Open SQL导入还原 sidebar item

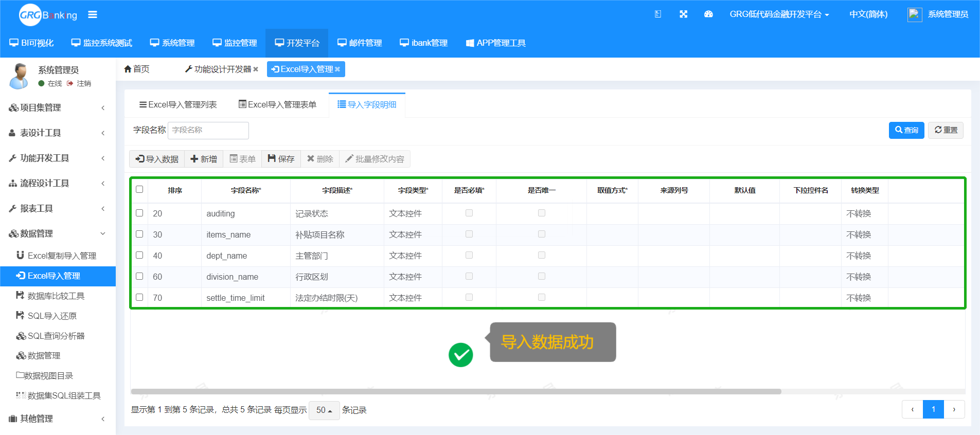tap(58, 316)
